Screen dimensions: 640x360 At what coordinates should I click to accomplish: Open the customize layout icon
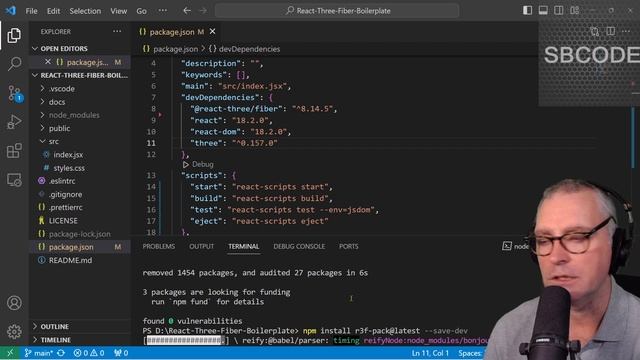[x=574, y=11]
